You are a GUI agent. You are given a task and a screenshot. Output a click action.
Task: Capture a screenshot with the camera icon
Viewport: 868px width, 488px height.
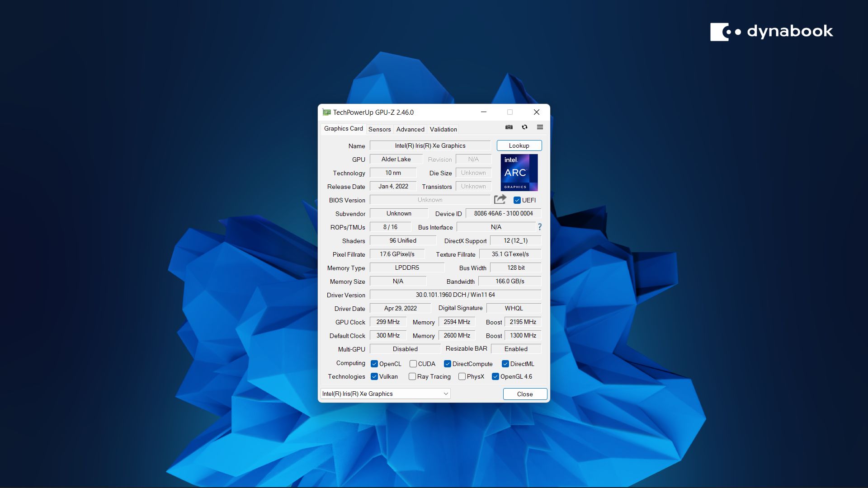[x=509, y=127]
